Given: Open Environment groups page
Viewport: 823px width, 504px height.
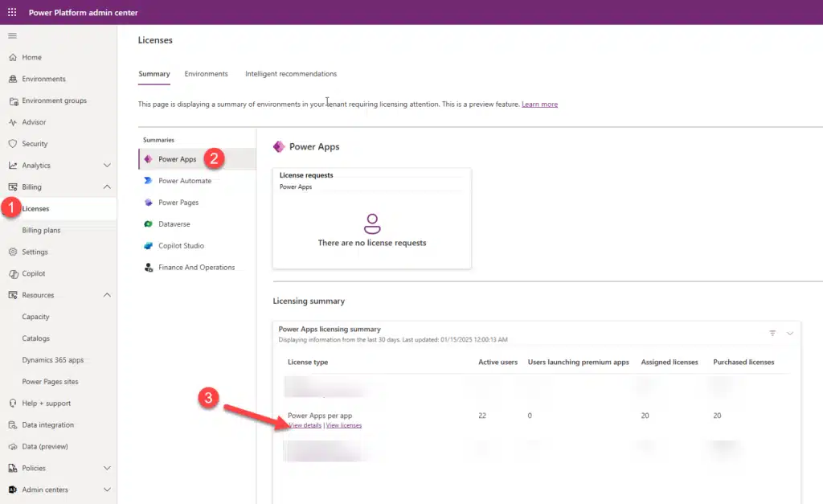Looking at the screenshot, I should pyautogui.click(x=58, y=100).
